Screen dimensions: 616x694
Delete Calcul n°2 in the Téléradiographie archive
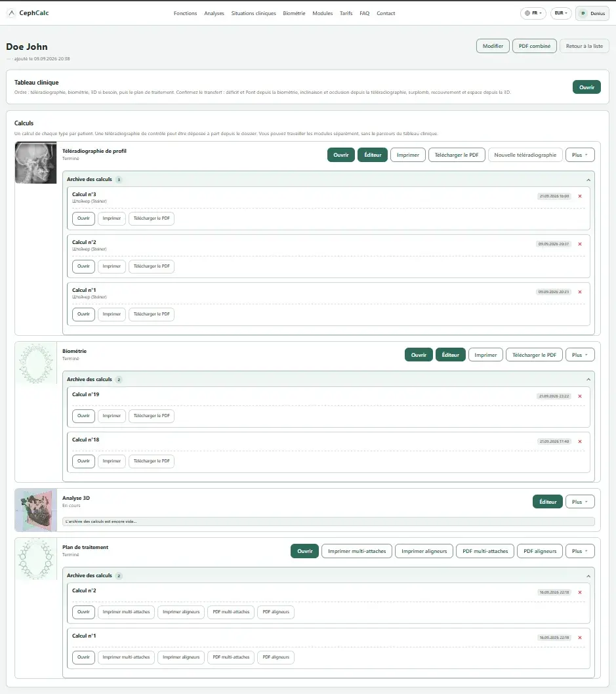click(x=580, y=244)
